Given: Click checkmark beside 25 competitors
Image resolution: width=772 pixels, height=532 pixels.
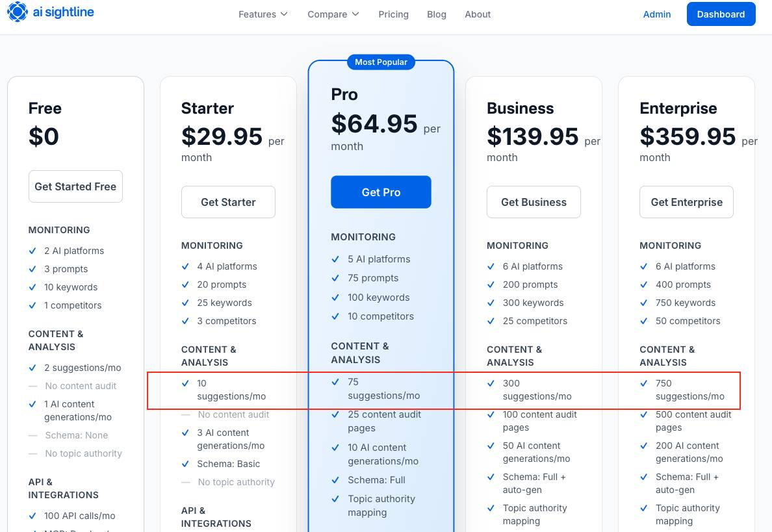Looking at the screenshot, I should pyautogui.click(x=491, y=321).
